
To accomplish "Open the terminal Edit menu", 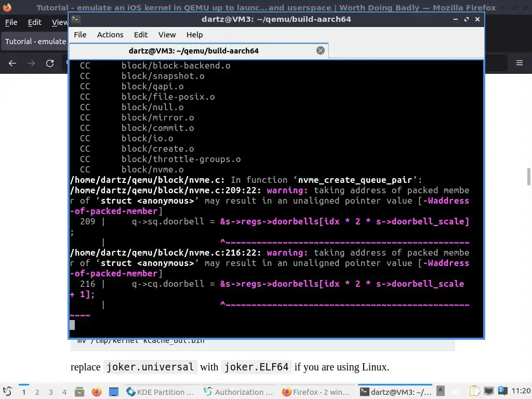I will 140,35.
